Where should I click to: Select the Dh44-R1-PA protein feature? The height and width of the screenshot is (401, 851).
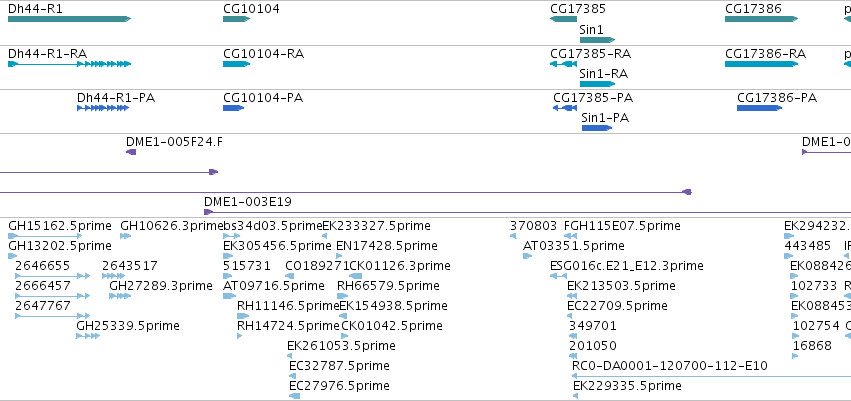click(103, 108)
